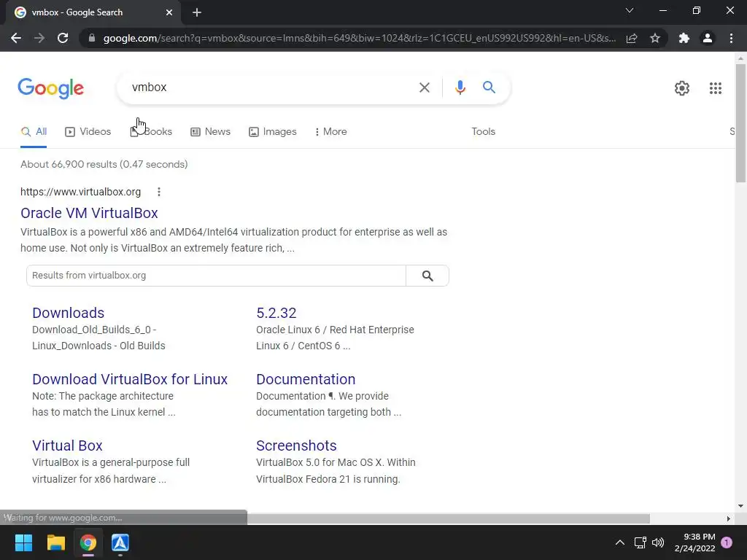Open the 5.2.32 sitelink
The height and width of the screenshot is (560, 747).
coord(276,313)
